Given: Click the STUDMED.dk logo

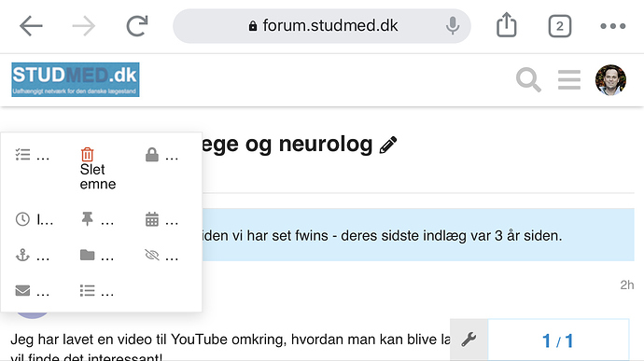Looking at the screenshot, I should 76,79.
